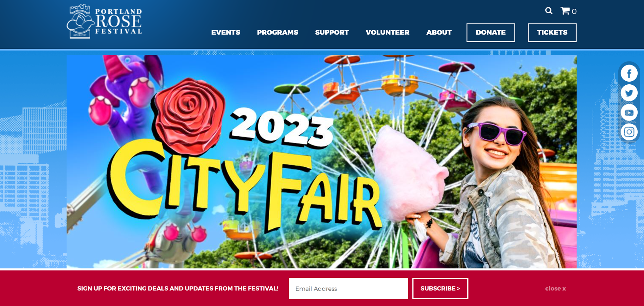Click the red rose in CityFair banner
This screenshot has height=306, width=644.
point(190,116)
